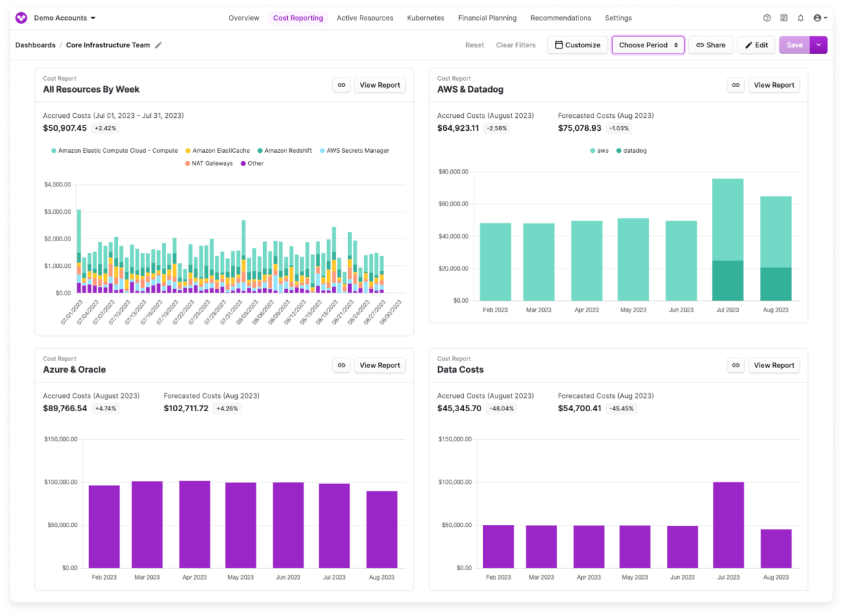Image resolution: width=843 pixels, height=616 pixels.
Task: Switch to Kubernetes tab
Action: point(426,18)
